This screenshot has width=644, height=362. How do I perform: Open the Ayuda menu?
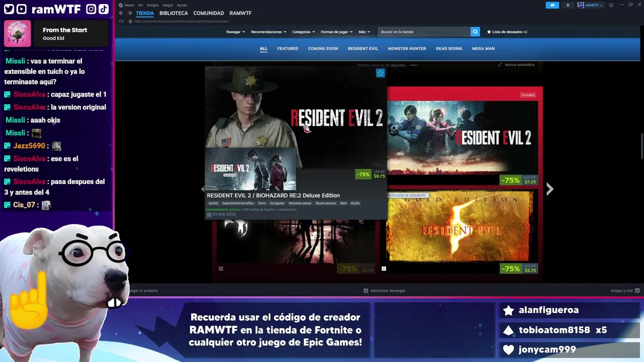click(x=182, y=5)
